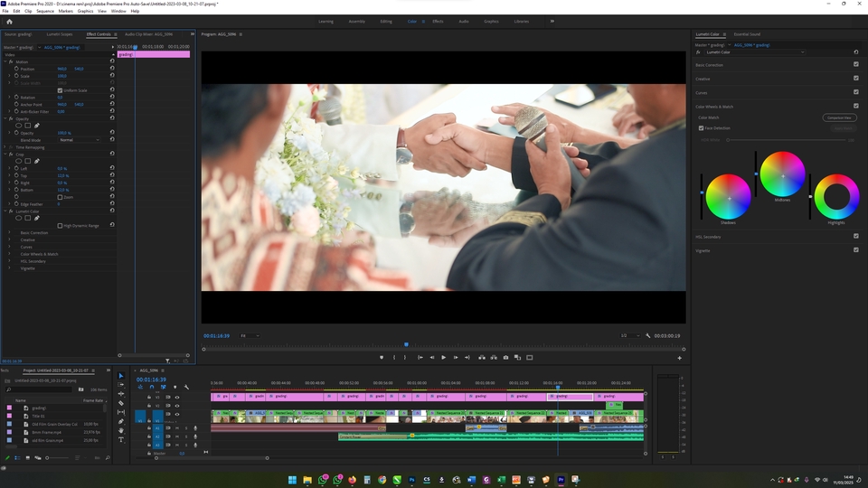
Task: Create ellipse mask under Opacity
Action: 18,126
